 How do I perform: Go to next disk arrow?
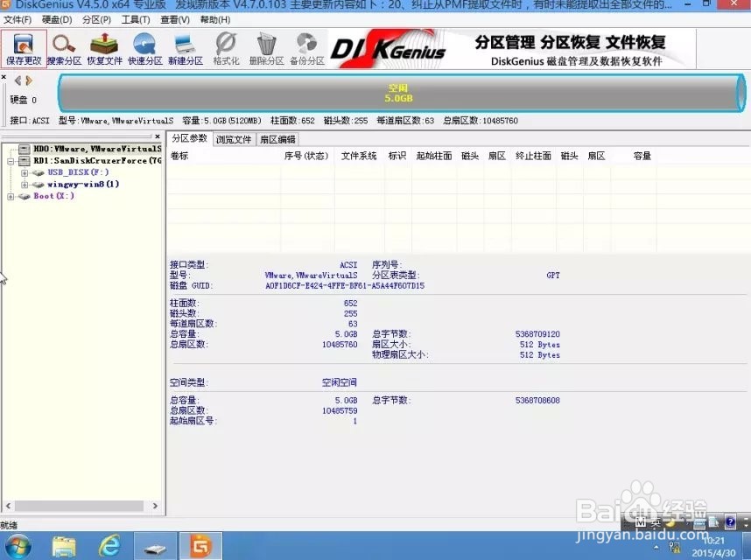pos(29,80)
